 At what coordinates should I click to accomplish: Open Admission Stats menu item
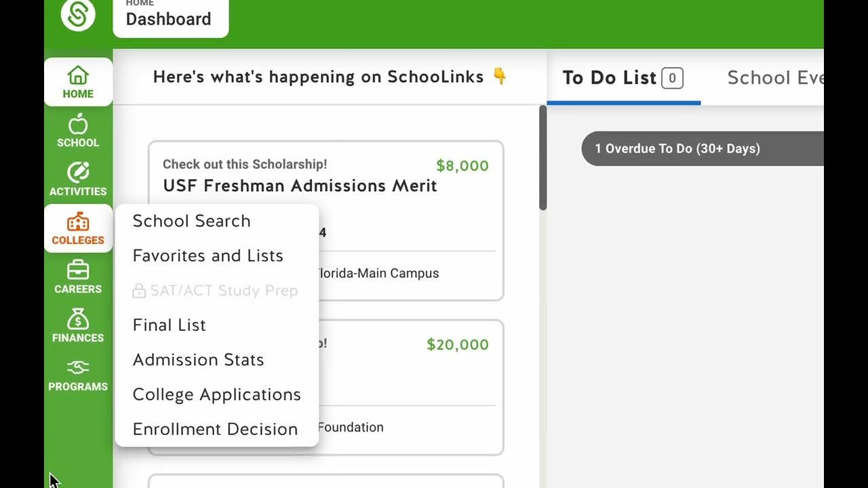[x=198, y=360]
